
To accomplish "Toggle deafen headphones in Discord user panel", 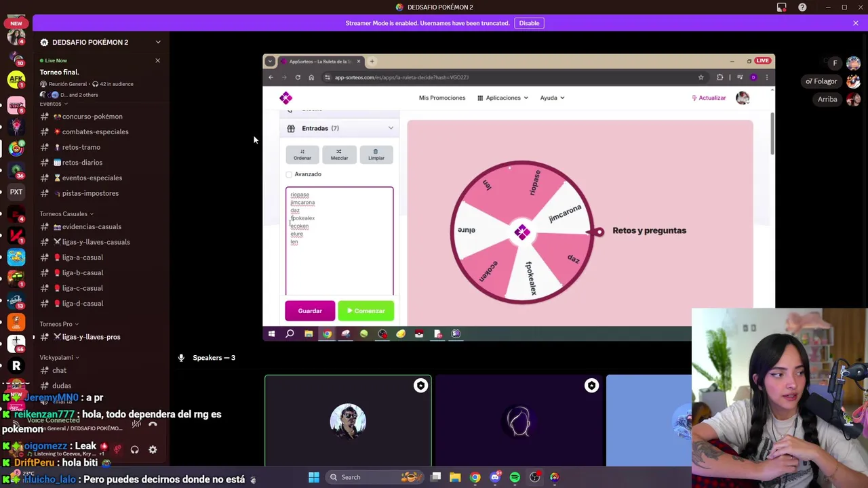I will click(135, 449).
